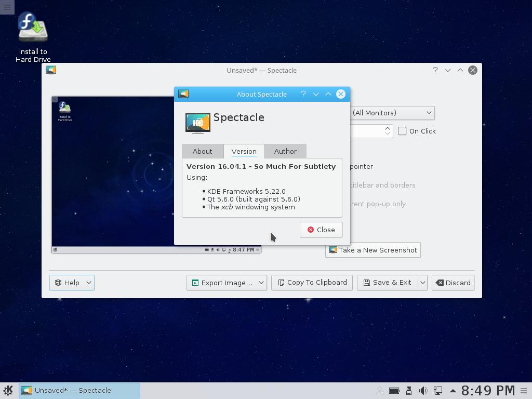Open the battery indicator in the system tray
532x399 pixels.
[x=394, y=391]
